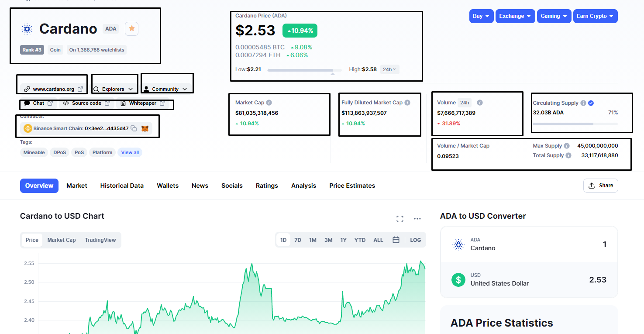Screen dimensions: 644x334
Task: Open the Historical Data tab
Action: pos(122,186)
